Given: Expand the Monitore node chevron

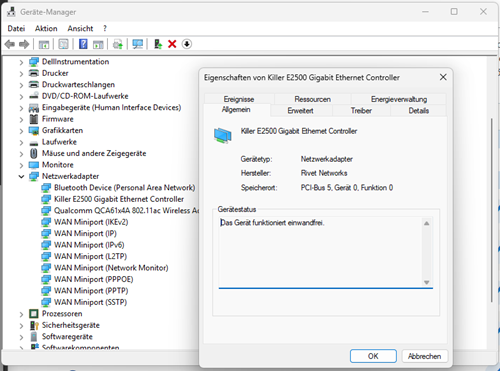Looking at the screenshot, I should [x=21, y=165].
